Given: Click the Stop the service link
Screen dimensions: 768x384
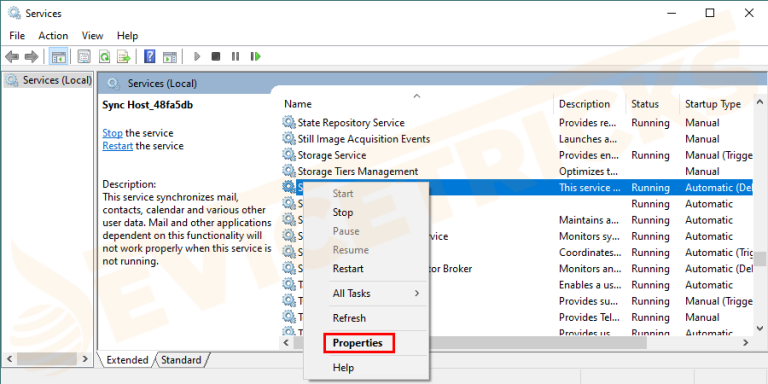Looking at the screenshot, I should pos(112,133).
